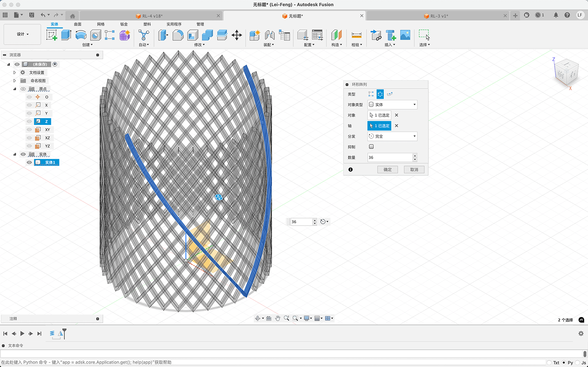Click the Help question mark icon
The height and width of the screenshot is (367, 588).
567,15
